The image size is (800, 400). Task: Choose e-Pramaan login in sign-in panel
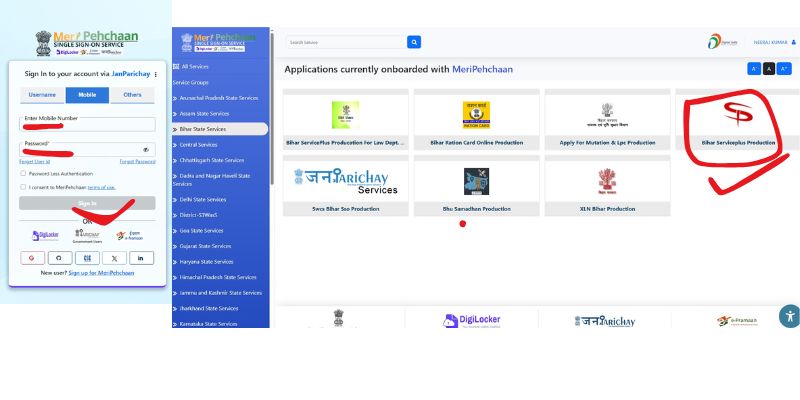(130, 235)
